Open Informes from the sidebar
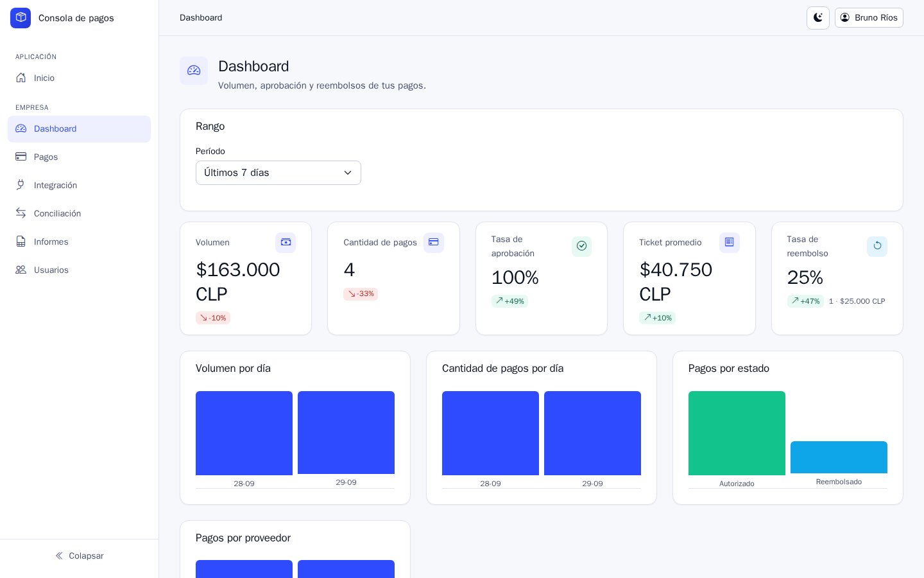Viewport: 924px width, 578px height. (79, 242)
